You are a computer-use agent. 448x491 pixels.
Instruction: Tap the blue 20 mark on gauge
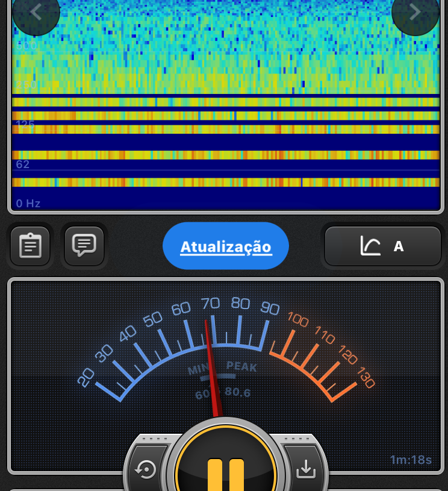click(87, 377)
